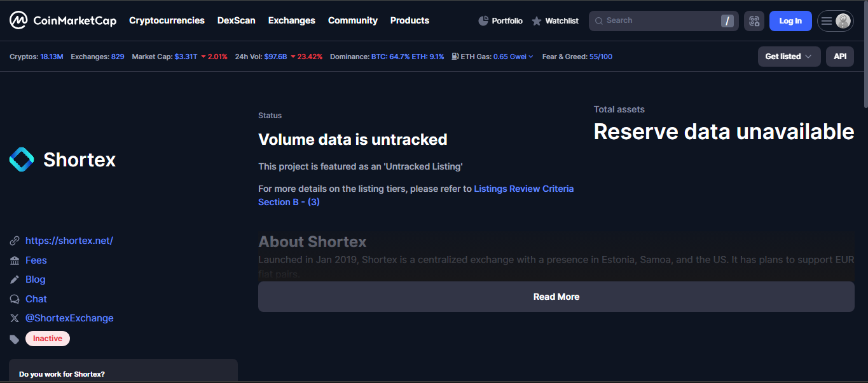Switch to the Exchanges menu item
The height and width of the screenshot is (383, 868).
coord(291,20)
